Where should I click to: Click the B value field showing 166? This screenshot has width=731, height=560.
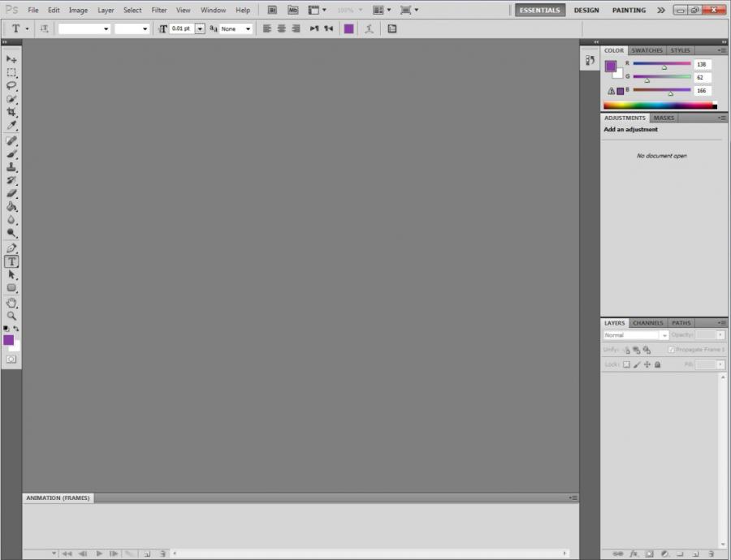click(702, 91)
